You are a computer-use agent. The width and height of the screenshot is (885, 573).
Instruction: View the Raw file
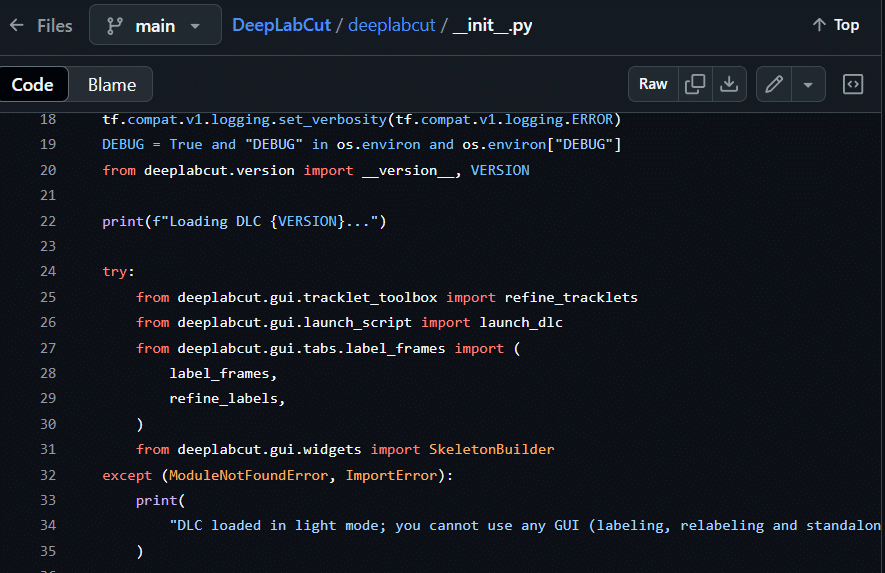point(653,84)
